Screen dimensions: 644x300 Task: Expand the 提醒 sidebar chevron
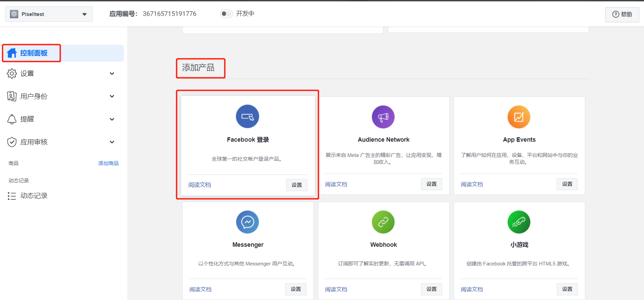click(112, 119)
